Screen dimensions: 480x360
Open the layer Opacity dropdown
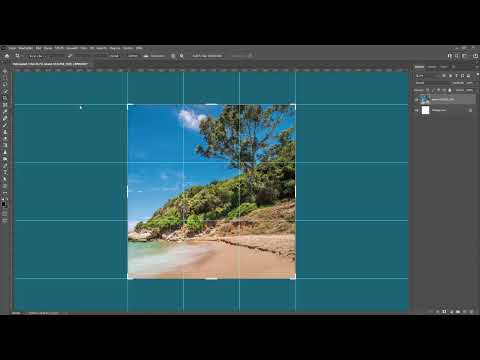pos(470,83)
